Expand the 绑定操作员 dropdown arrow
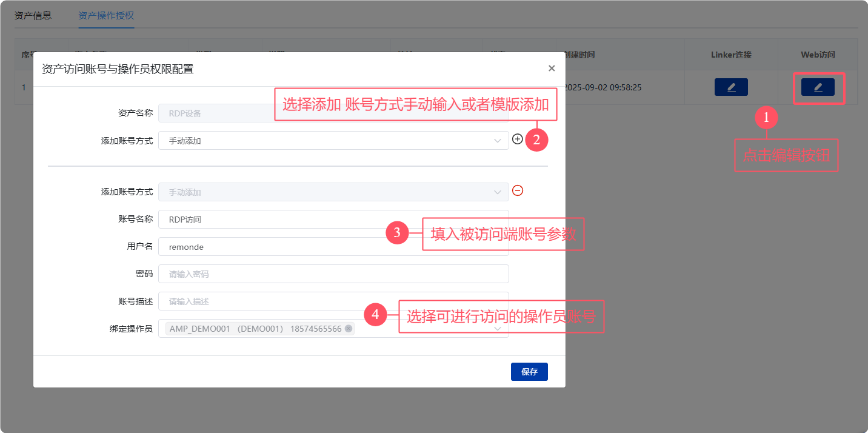The width and height of the screenshot is (868, 433). coord(498,329)
